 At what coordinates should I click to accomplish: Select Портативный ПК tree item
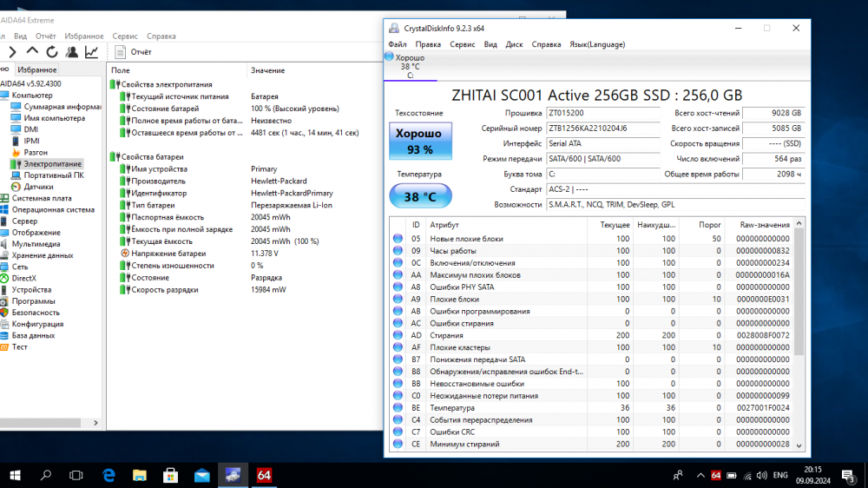pyautogui.click(x=54, y=175)
